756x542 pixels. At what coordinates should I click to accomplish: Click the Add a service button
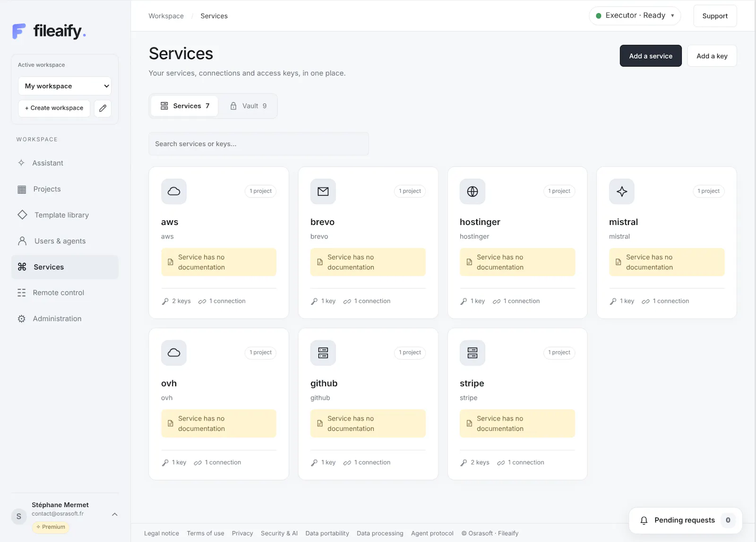[x=651, y=56]
